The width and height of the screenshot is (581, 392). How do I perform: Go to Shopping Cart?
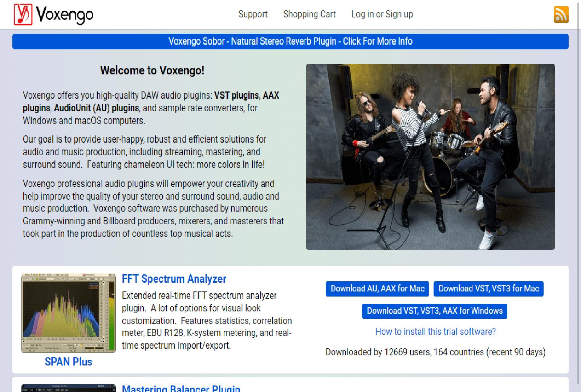(309, 14)
